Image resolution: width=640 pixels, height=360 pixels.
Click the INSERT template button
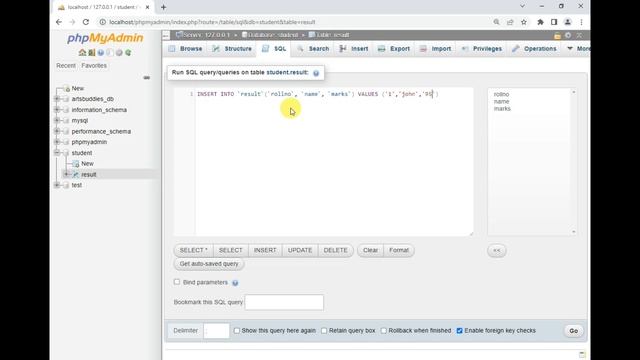pos(265,250)
